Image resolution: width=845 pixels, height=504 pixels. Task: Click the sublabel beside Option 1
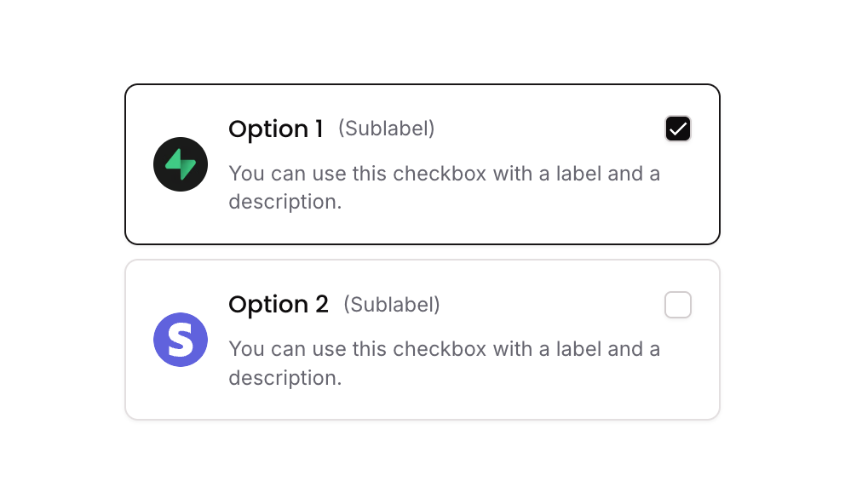click(x=387, y=129)
